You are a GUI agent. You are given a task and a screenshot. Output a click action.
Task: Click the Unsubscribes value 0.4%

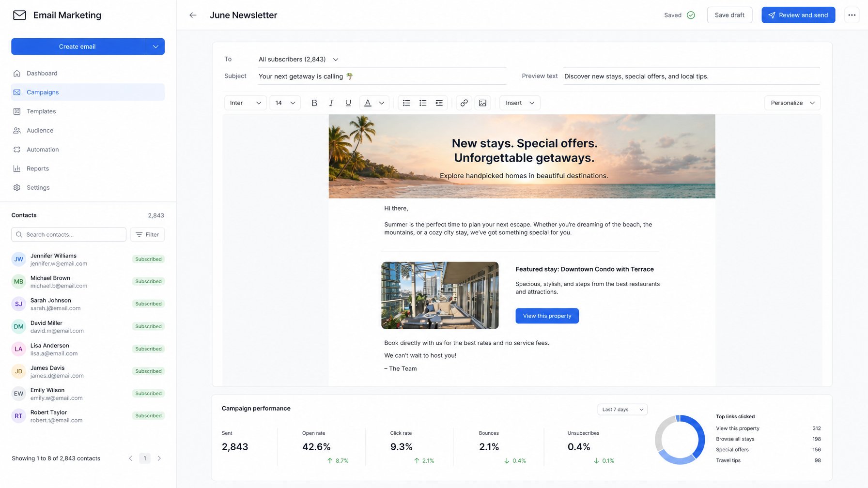[579, 447]
